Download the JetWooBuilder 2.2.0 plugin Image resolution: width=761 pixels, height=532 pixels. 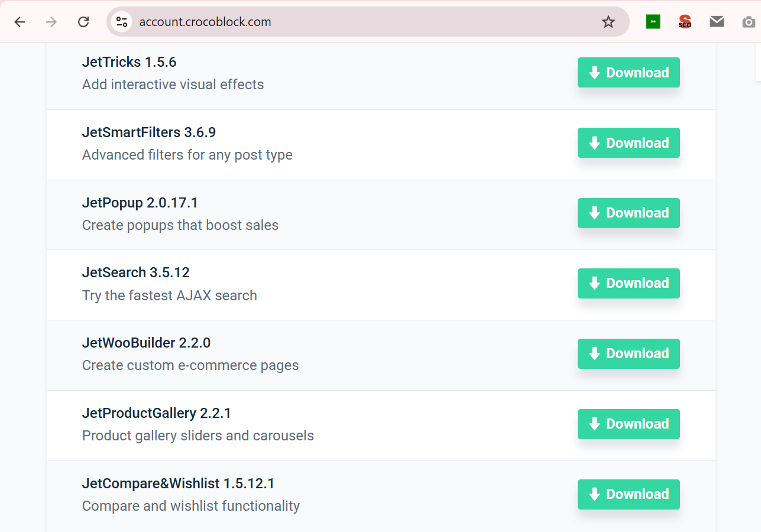click(x=629, y=353)
